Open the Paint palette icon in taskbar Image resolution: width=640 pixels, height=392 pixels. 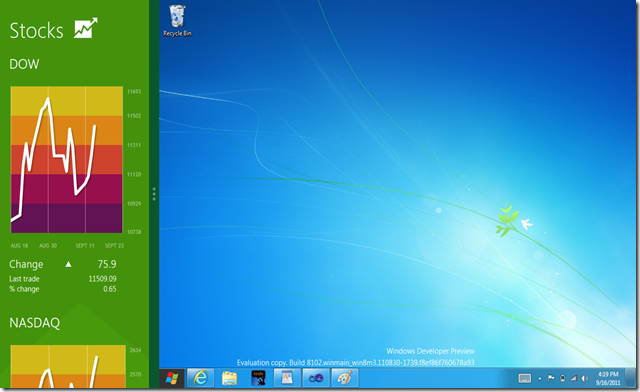(344, 378)
